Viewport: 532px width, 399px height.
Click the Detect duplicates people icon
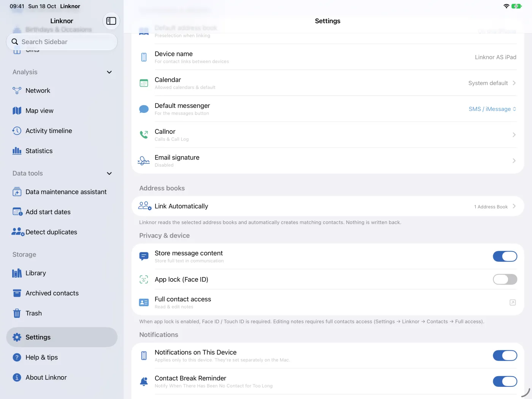click(18, 232)
